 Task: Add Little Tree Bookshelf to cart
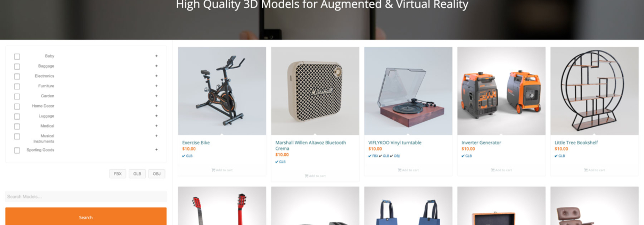595,170
